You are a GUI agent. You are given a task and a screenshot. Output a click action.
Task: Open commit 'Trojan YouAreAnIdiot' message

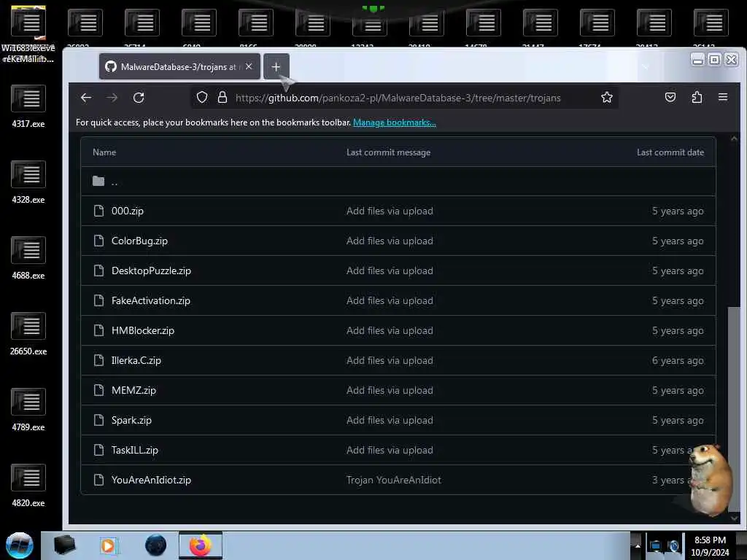393,480
